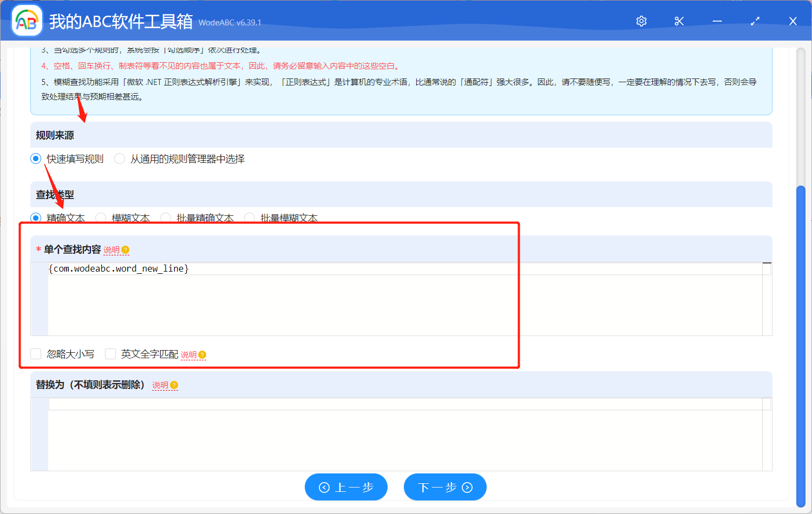Open the help icon next to 替换为 说明
The image size is (812, 514).
pos(173,385)
